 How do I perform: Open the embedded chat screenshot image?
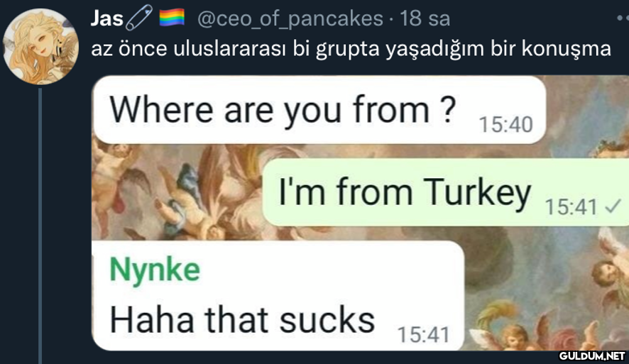coord(360,213)
